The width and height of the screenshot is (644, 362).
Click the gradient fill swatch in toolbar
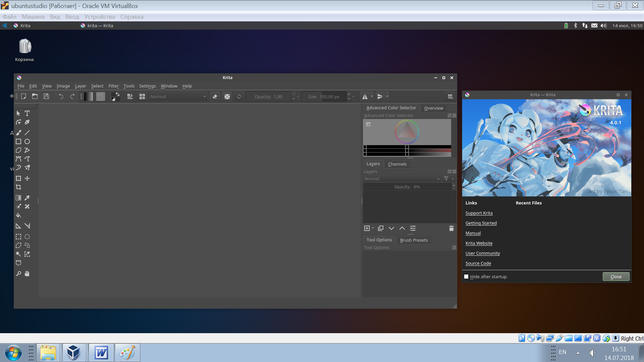[x=89, y=97]
